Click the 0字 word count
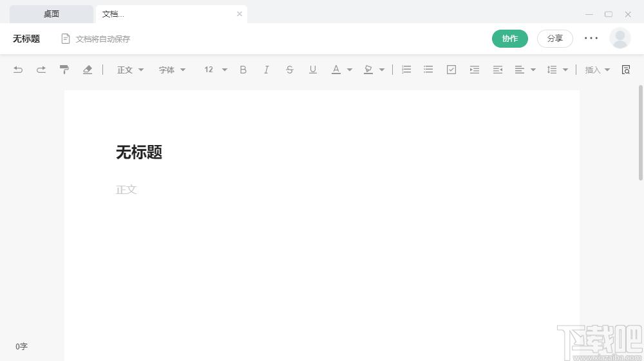The width and height of the screenshot is (644, 361). click(21, 347)
